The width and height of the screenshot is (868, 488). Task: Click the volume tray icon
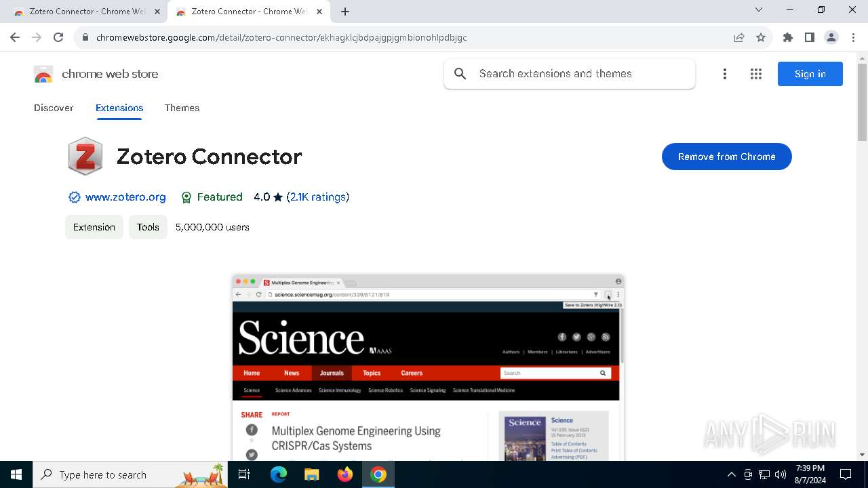[x=781, y=474]
